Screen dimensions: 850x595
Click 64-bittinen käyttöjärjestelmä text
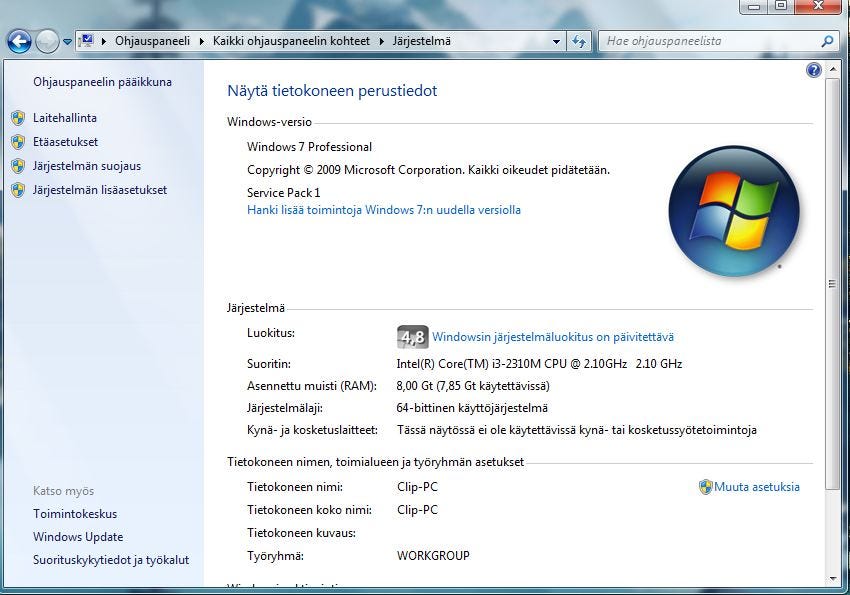[x=472, y=408]
